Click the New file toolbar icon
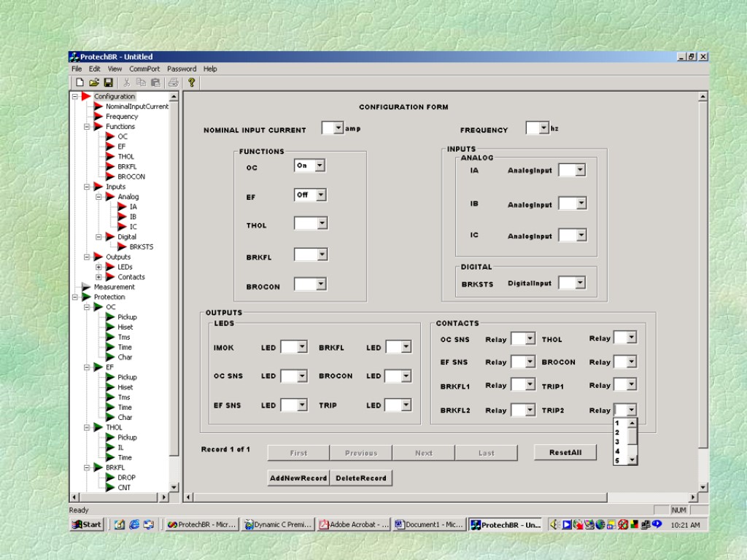The width and height of the screenshot is (747, 560). pos(80,83)
